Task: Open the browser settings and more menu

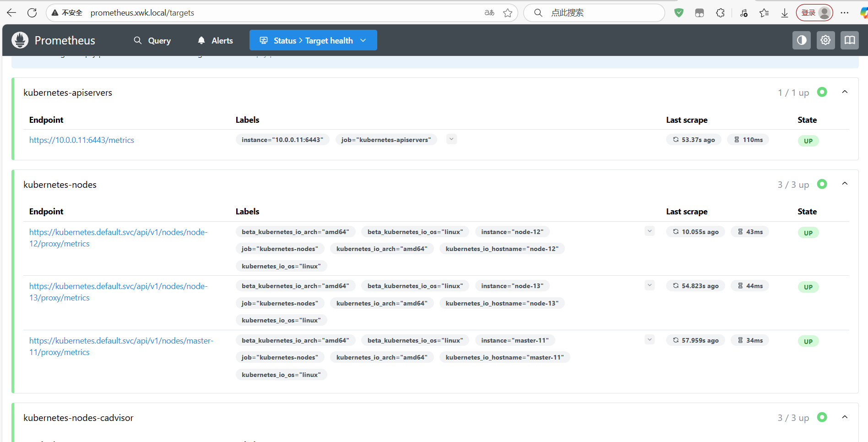Action: click(x=845, y=13)
